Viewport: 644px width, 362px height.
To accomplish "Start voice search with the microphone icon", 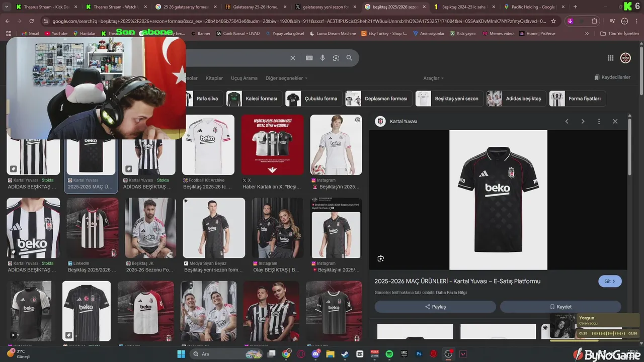I will [x=323, y=58].
